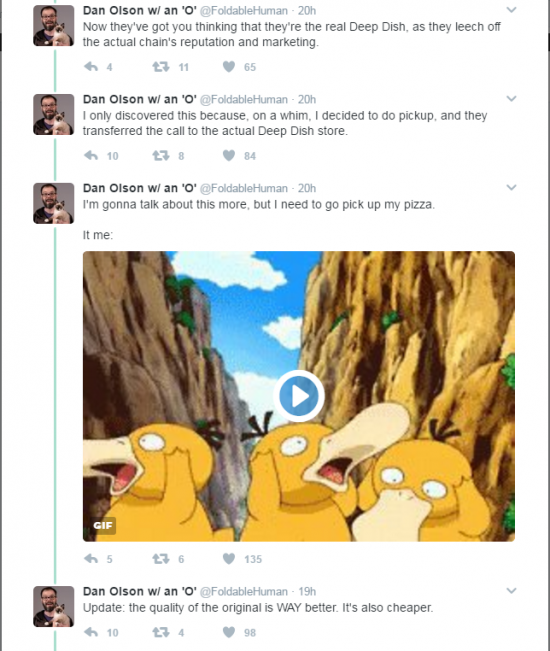Like the tweet with 84 likes
550x651 pixels.
[x=229, y=156]
